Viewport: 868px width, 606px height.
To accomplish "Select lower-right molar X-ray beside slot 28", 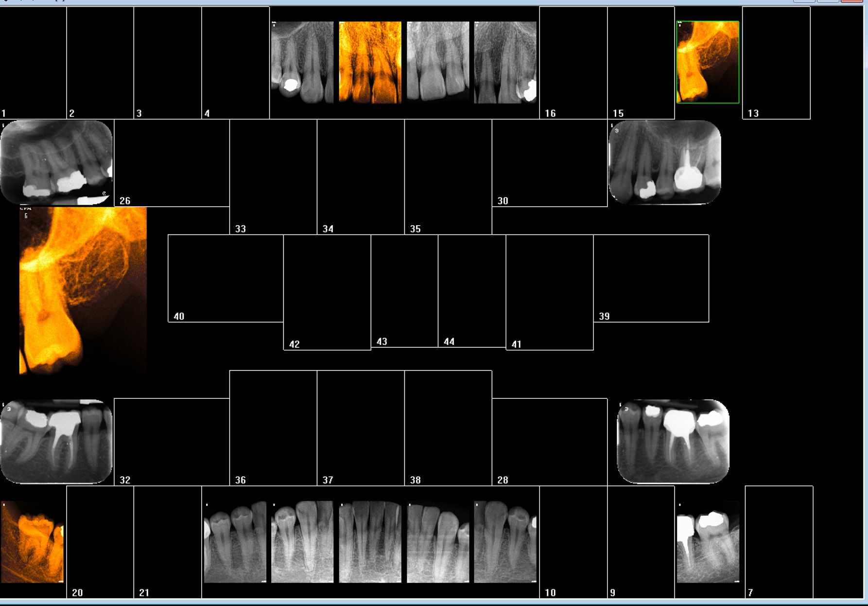I will (673, 442).
